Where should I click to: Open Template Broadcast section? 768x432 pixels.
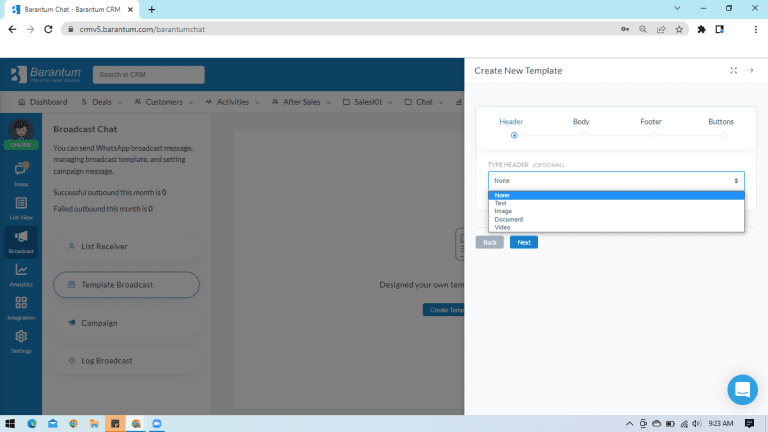126,285
